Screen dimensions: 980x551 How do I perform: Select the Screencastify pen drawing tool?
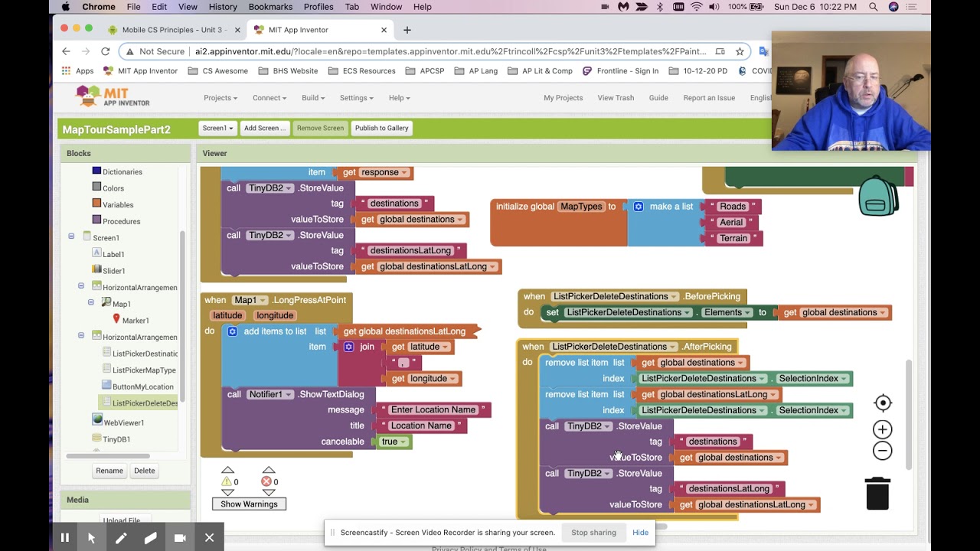pyautogui.click(x=121, y=538)
